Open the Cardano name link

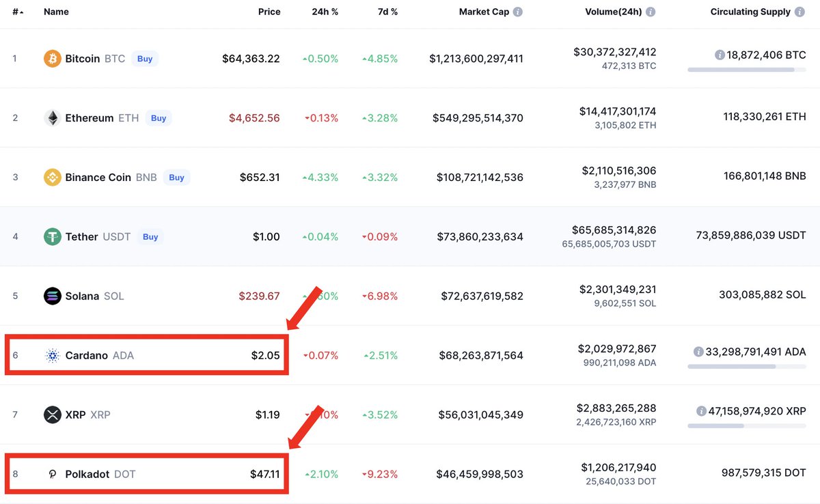[x=87, y=356]
